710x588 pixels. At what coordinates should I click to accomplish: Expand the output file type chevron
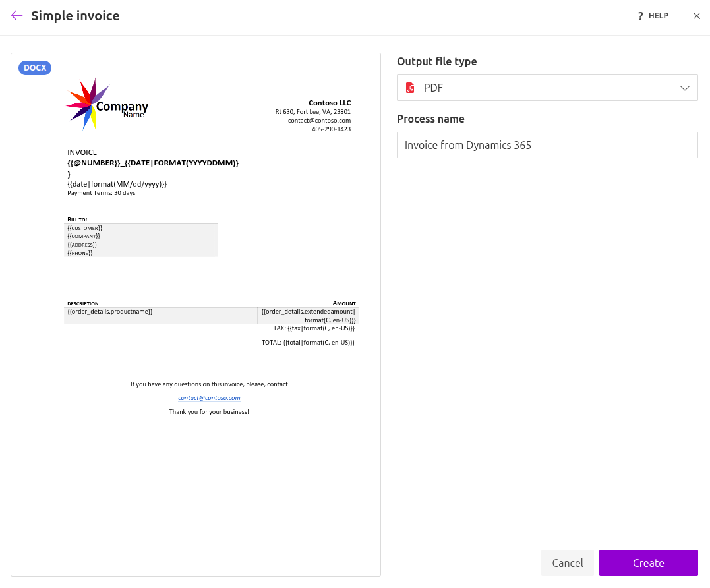pos(684,88)
